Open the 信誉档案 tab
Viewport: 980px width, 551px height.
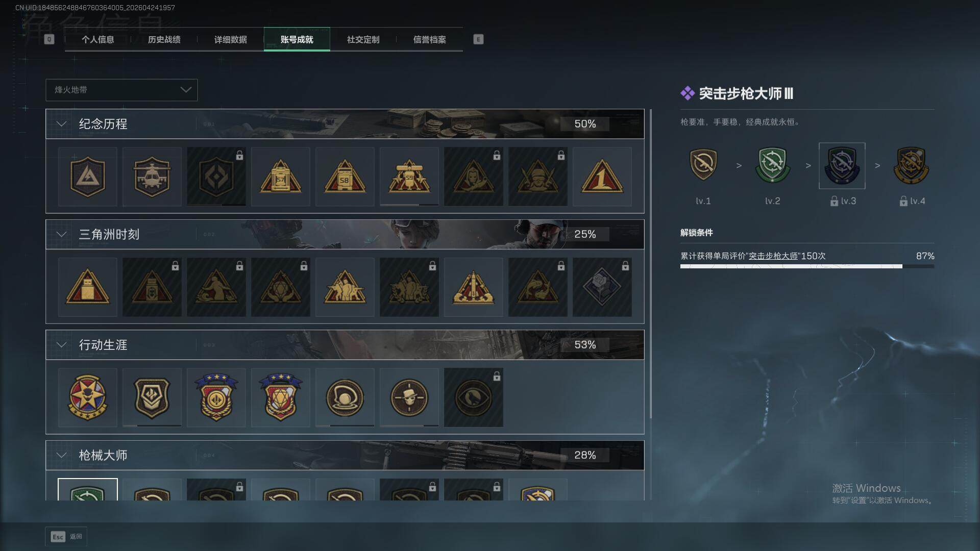coord(429,39)
